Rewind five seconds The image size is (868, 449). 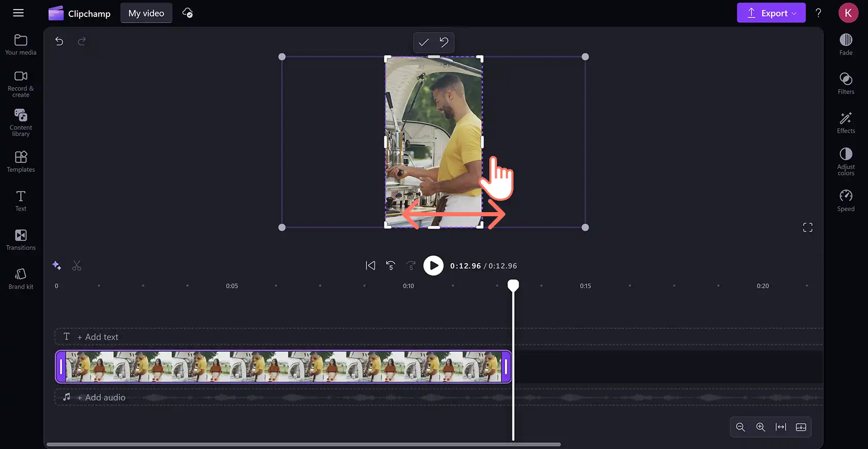coord(391,266)
